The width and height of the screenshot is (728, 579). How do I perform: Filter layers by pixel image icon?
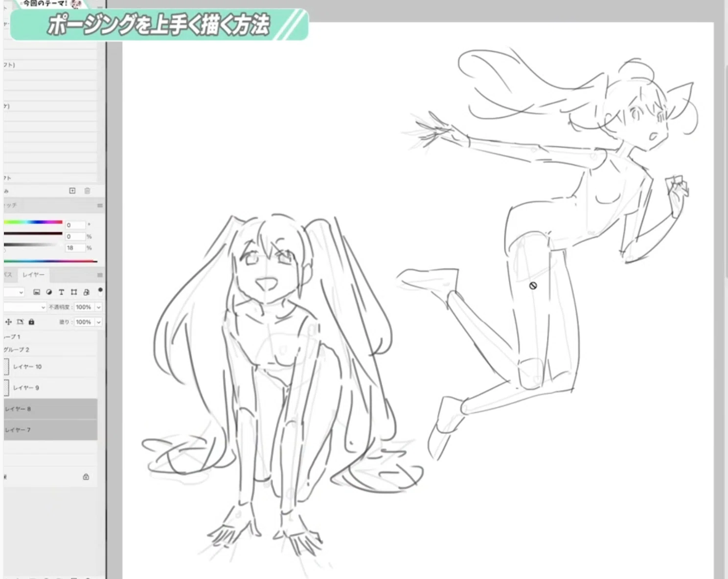(x=37, y=292)
